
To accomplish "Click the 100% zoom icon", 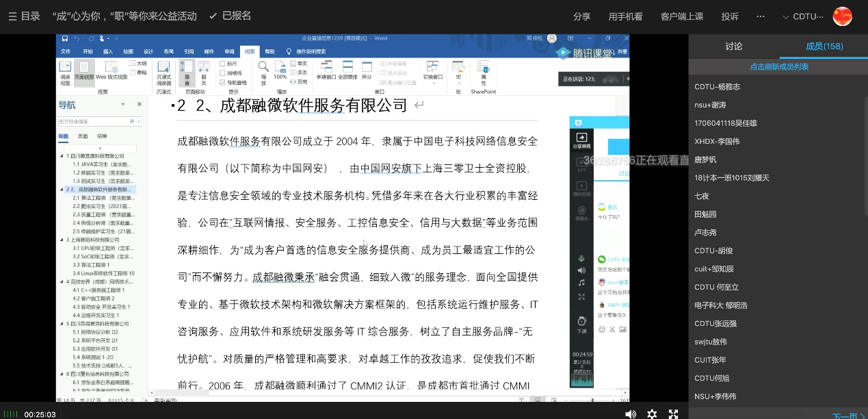I will (x=280, y=72).
